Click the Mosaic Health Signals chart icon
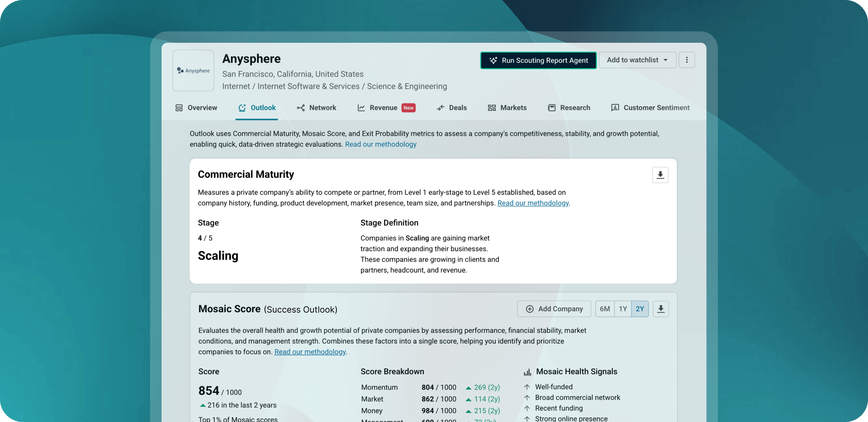The width and height of the screenshot is (868, 422). point(527,372)
